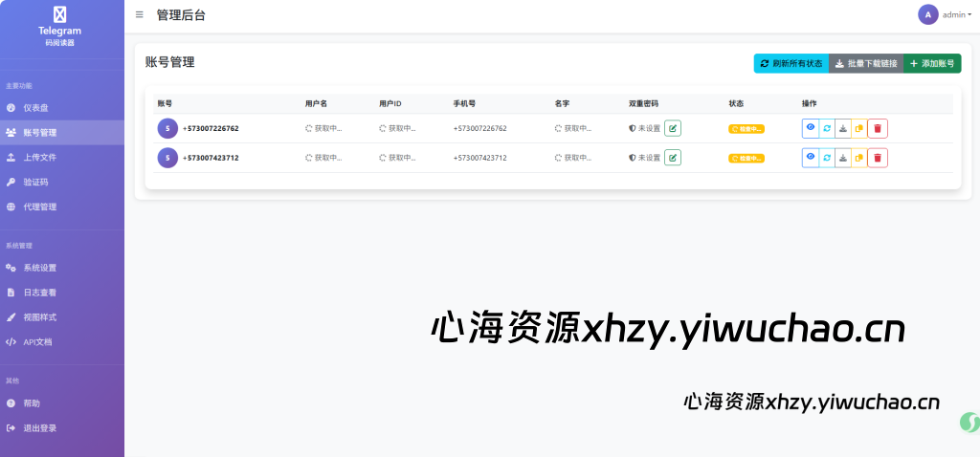Click the 手机号 column header
The image size is (980, 457).
(464, 103)
